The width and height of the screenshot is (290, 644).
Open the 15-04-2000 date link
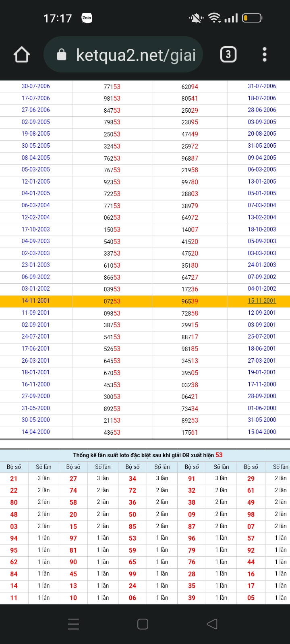tap(262, 432)
